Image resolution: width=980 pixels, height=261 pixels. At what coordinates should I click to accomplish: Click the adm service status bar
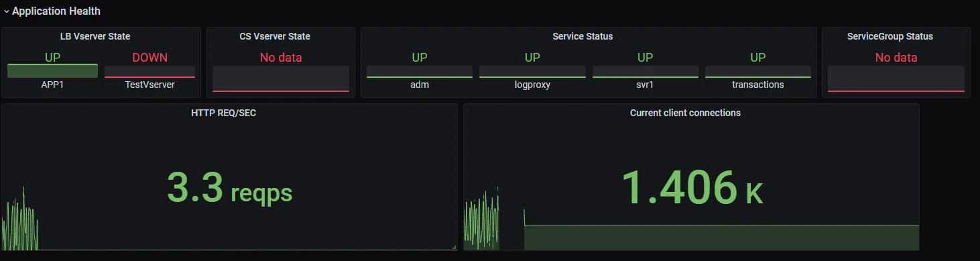point(420,72)
